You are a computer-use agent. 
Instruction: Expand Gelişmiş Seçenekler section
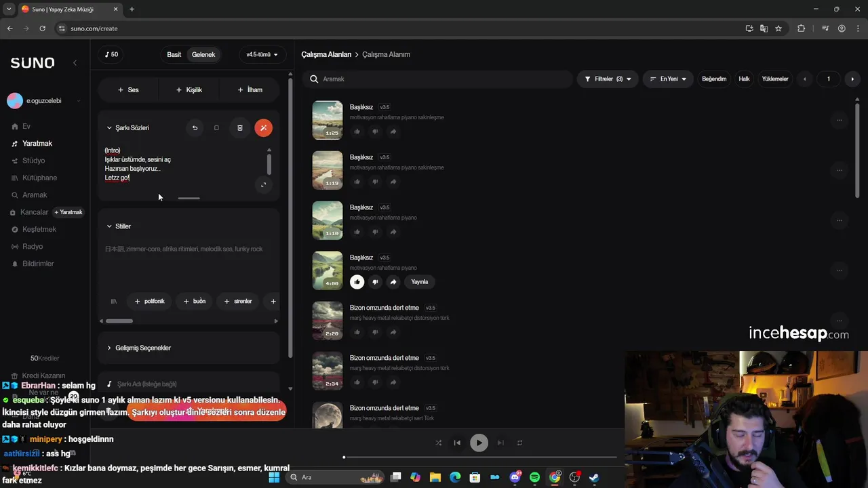189,348
